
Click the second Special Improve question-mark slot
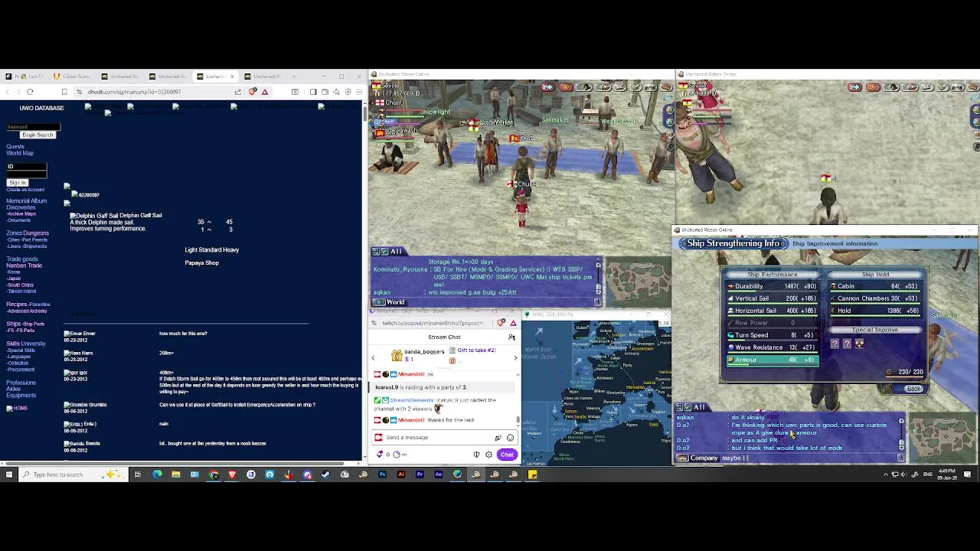847,344
